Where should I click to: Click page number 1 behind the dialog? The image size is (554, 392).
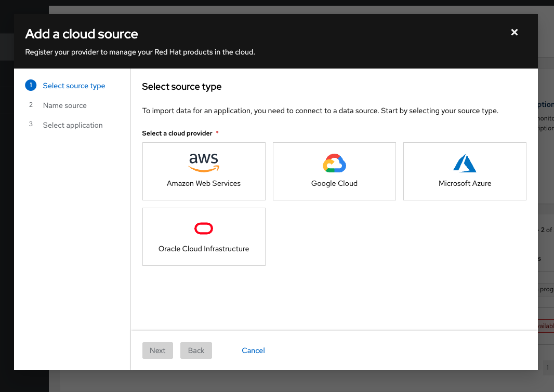tap(547, 368)
